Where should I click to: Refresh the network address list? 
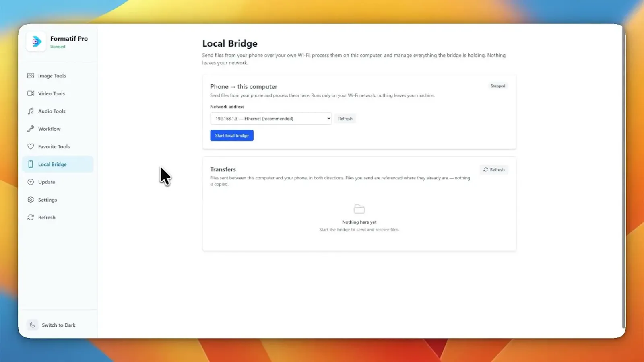(x=345, y=119)
